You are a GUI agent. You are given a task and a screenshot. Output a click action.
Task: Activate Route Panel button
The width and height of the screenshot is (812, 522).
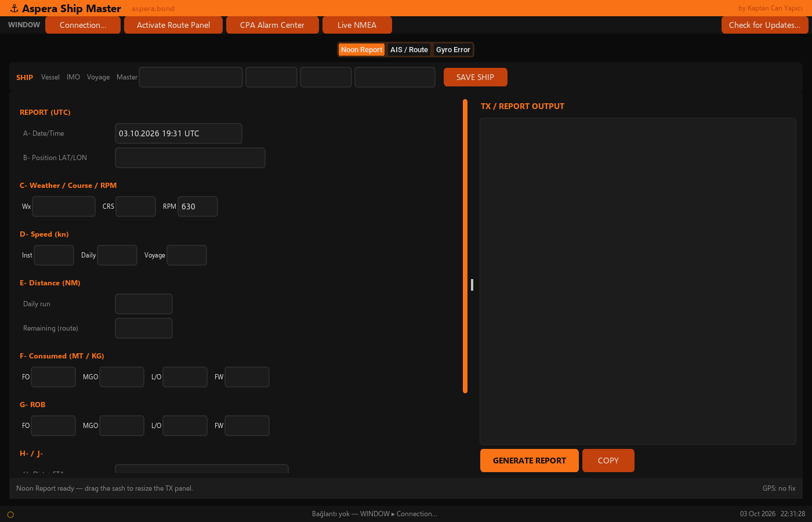[x=173, y=25]
